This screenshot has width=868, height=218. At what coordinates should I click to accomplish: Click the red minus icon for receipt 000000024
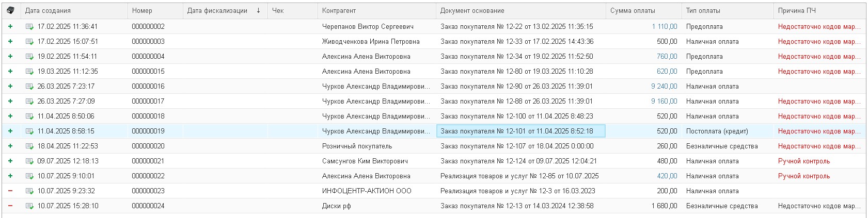point(10,206)
